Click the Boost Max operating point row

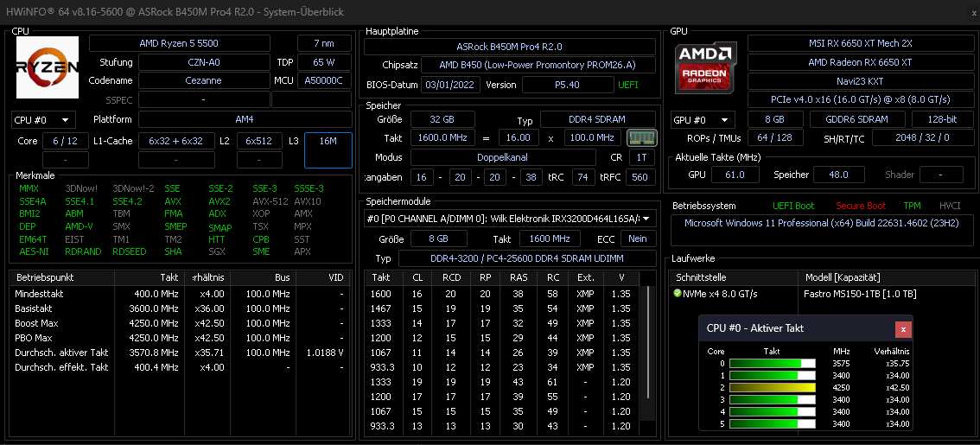click(x=180, y=323)
